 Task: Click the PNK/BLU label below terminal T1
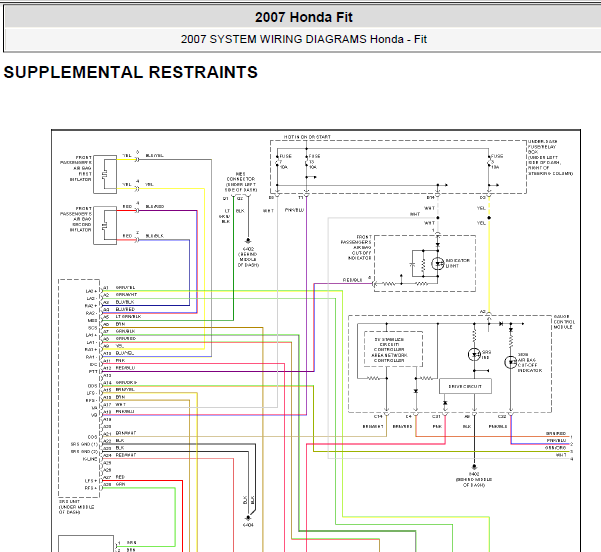pos(294,210)
